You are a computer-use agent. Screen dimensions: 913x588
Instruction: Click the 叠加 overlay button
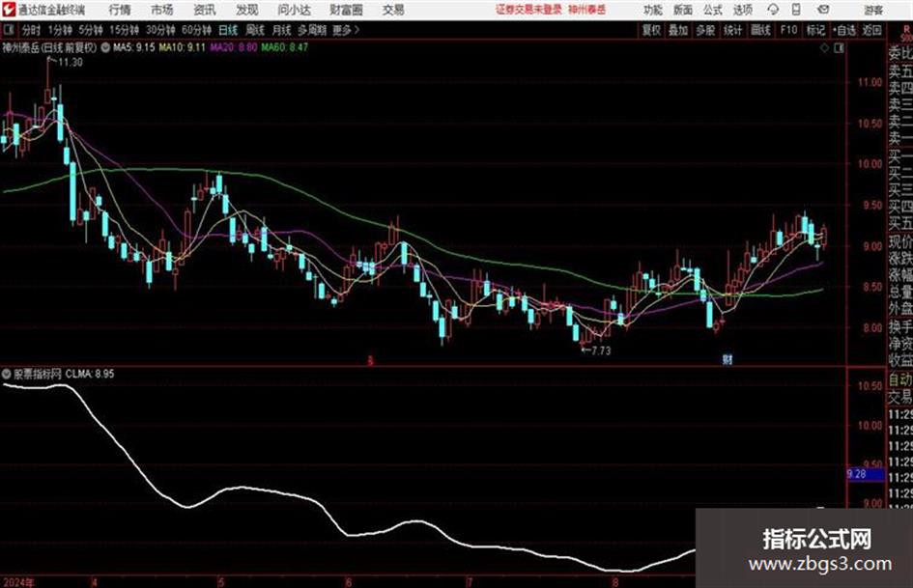pyautogui.click(x=678, y=30)
